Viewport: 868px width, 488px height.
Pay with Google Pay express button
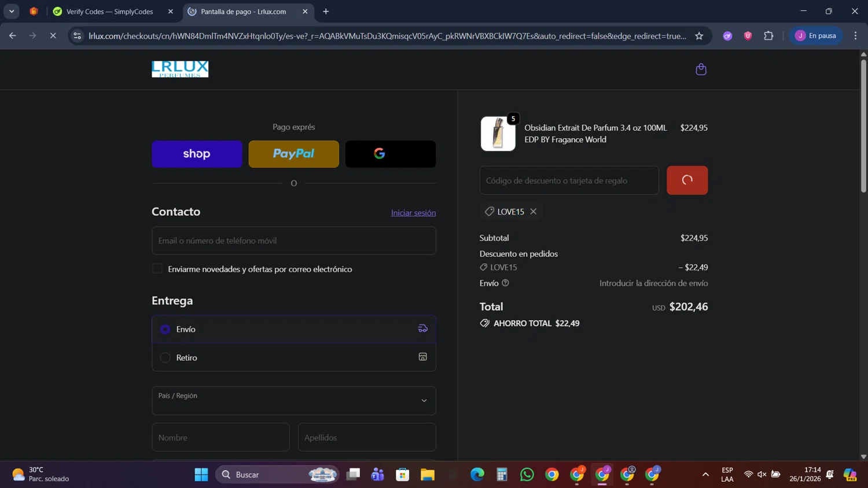tap(391, 154)
